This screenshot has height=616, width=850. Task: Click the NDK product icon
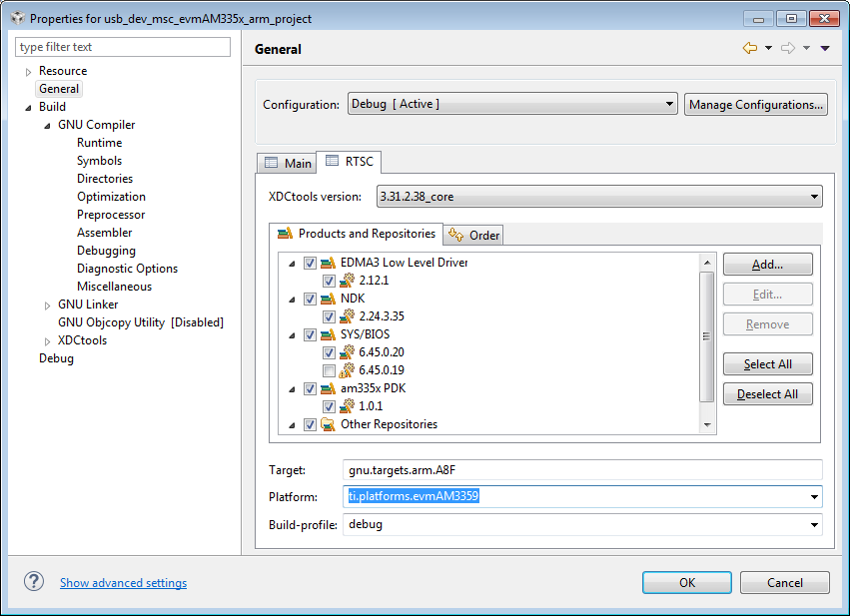pos(328,299)
